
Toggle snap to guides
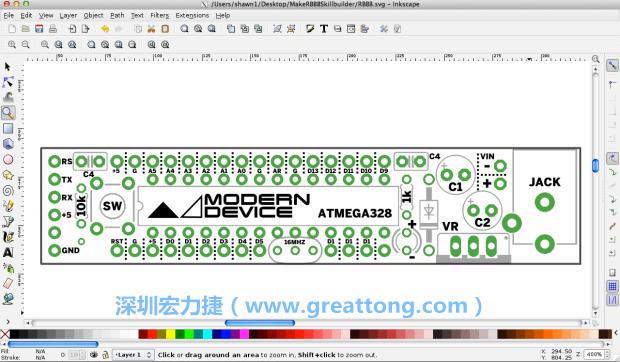612,300
